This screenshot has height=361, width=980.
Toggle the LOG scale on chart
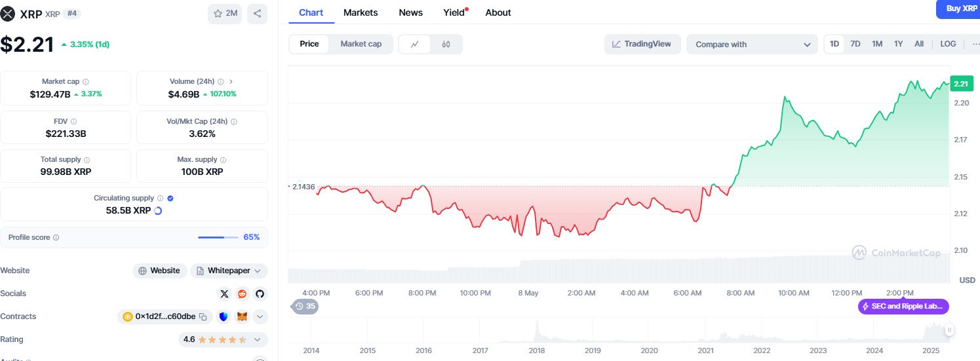coord(948,44)
